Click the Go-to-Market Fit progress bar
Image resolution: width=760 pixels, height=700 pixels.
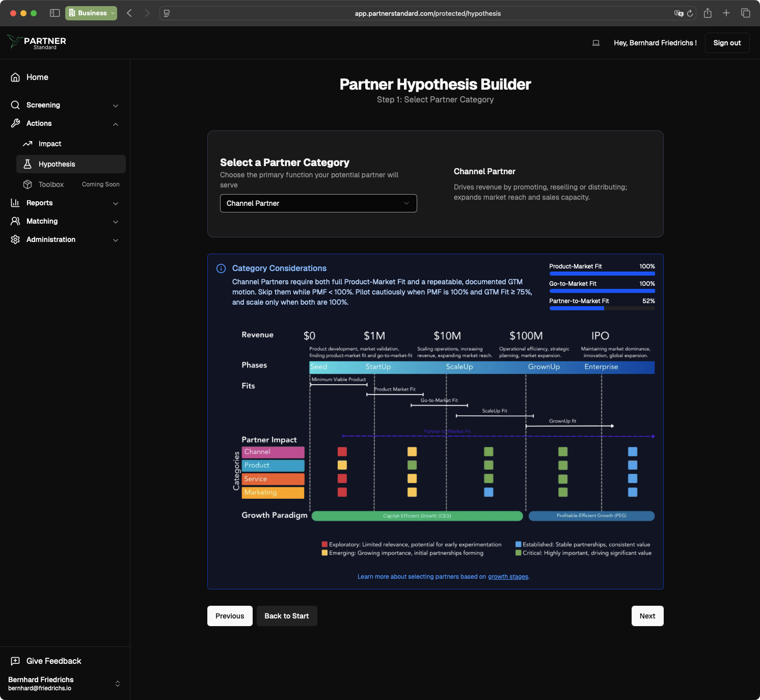[602, 291]
